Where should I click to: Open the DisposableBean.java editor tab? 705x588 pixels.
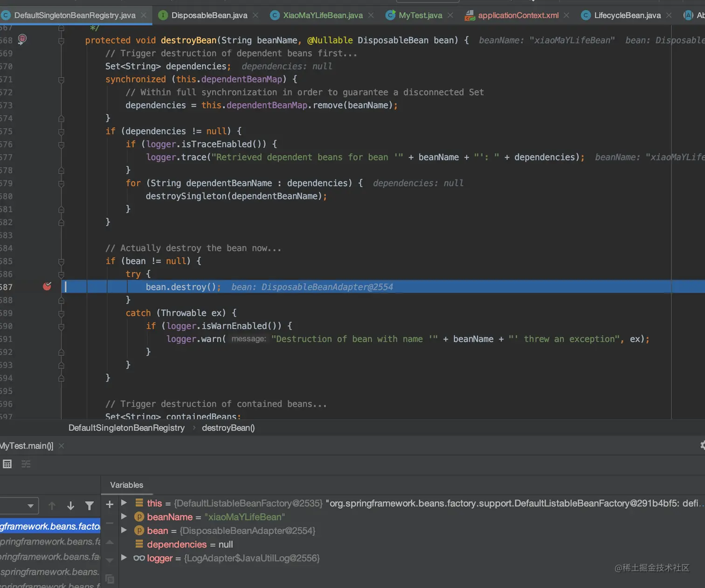tap(209, 15)
